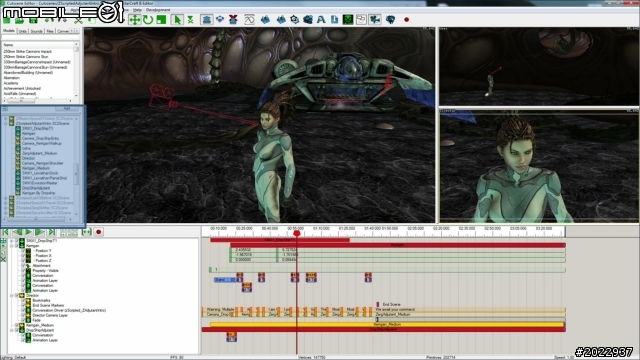The height and width of the screenshot is (360, 640).
Task: Open the Development menu
Action: 158,10
